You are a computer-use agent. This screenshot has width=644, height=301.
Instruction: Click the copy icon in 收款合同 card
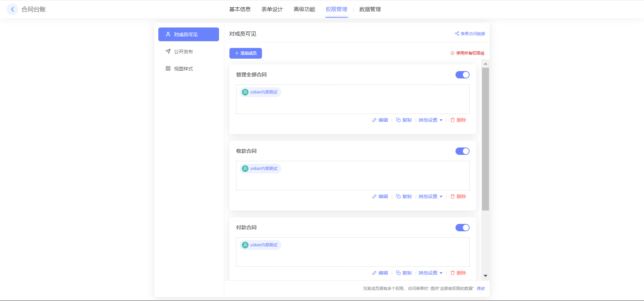tap(398, 196)
